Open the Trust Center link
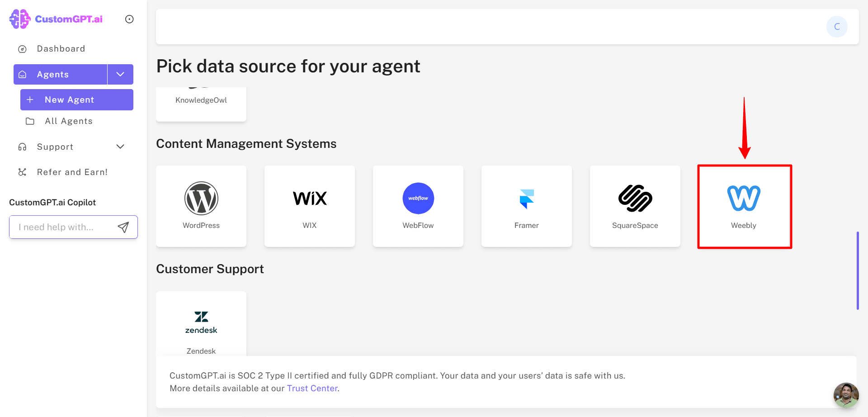The image size is (868, 417). (x=312, y=389)
